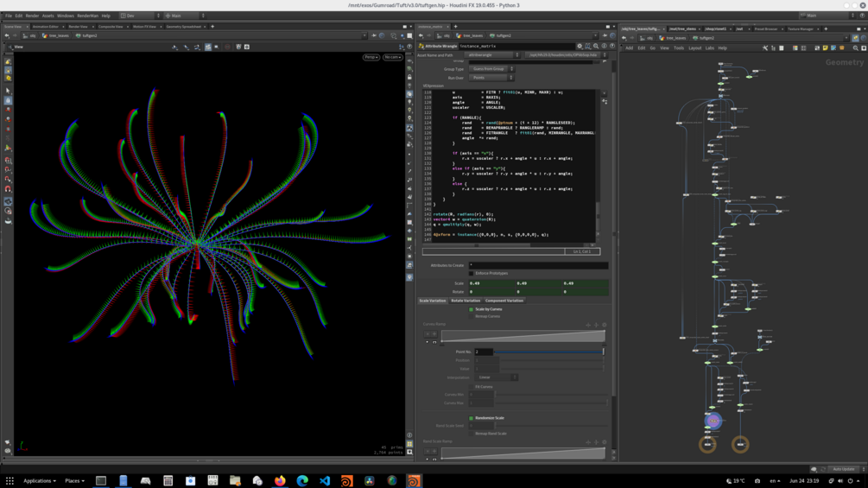This screenshot has width=868, height=488.
Task: Enable the Enforce Prototypes checkbox
Action: click(x=471, y=274)
